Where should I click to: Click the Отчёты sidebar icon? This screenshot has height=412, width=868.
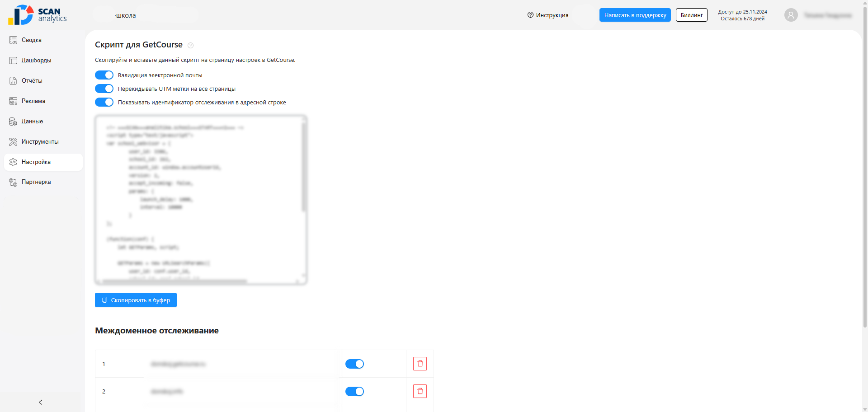(13, 81)
